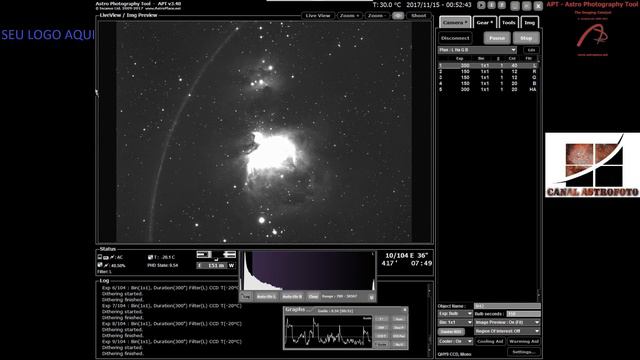Click the Cooling Aid button
The image size is (640, 360).
coord(490,341)
